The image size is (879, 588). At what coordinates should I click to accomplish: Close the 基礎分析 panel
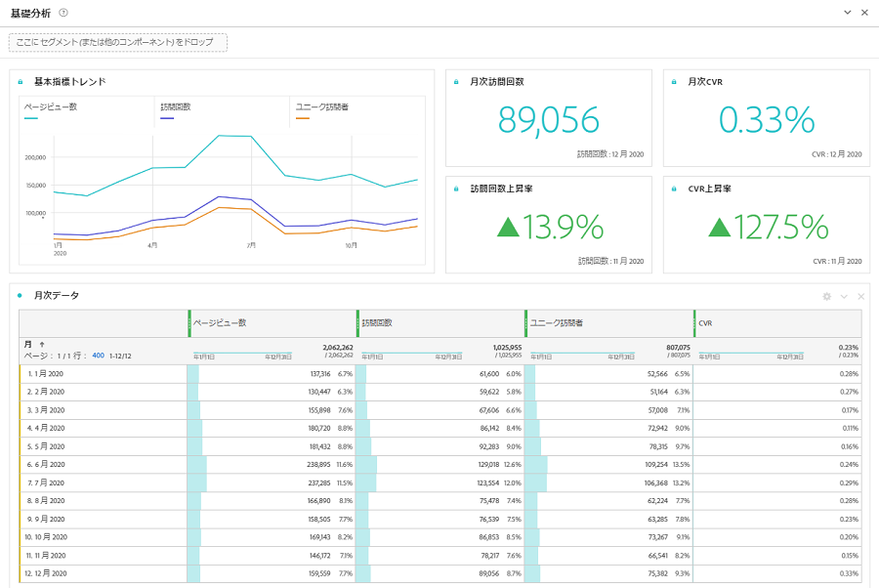pyautogui.click(x=864, y=13)
